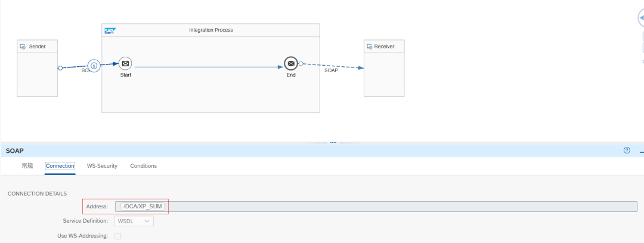Click the Start message event icon
This screenshot has width=644, height=243.
click(125, 63)
